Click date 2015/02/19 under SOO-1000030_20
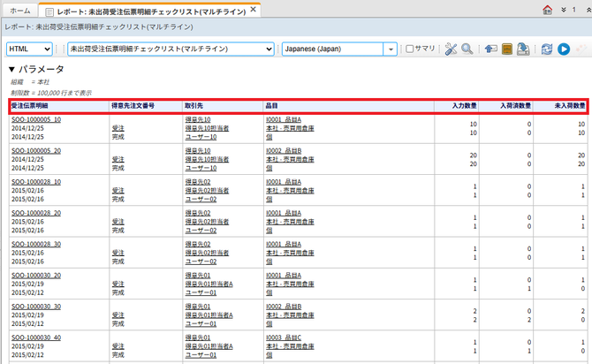 (x=27, y=284)
